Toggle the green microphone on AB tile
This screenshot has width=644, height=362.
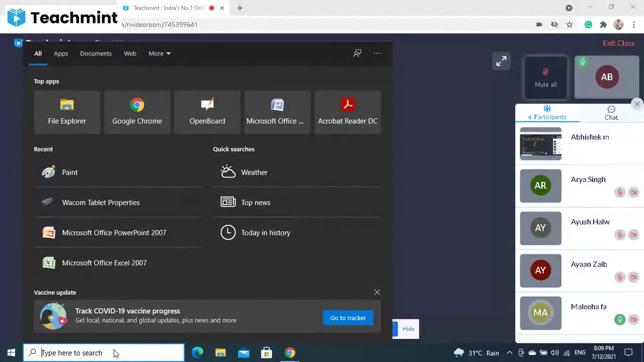tap(583, 62)
